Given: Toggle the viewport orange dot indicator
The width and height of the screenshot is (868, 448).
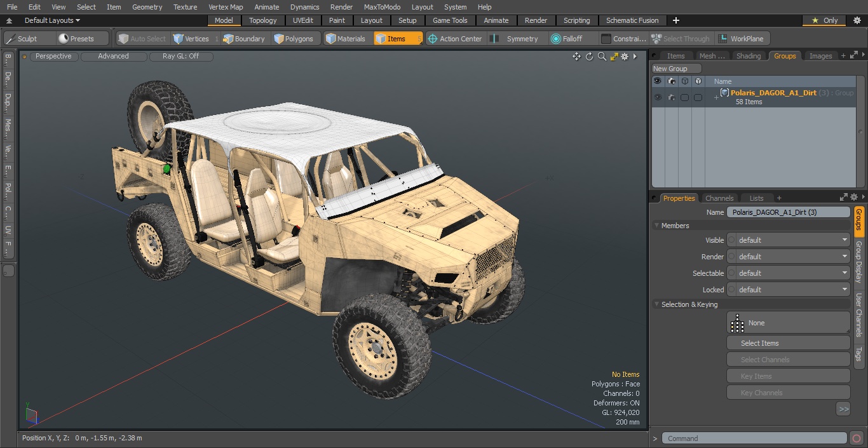Looking at the screenshot, I should pos(25,57).
